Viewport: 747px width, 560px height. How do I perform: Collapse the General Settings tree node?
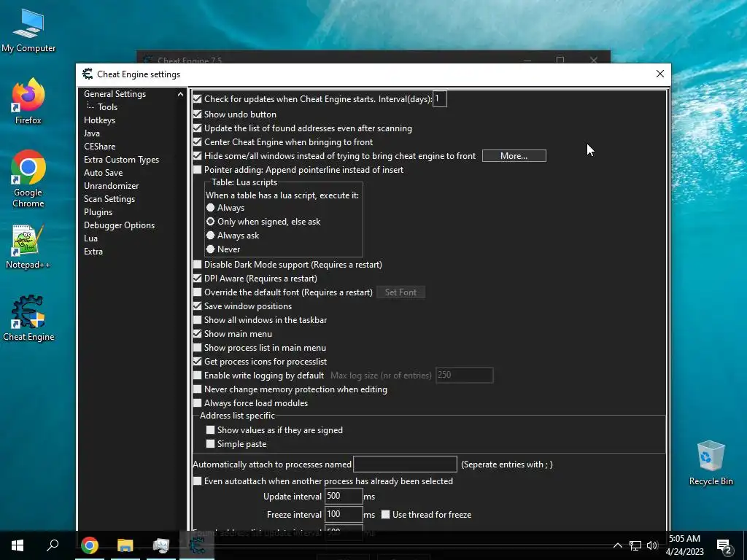tap(181, 94)
